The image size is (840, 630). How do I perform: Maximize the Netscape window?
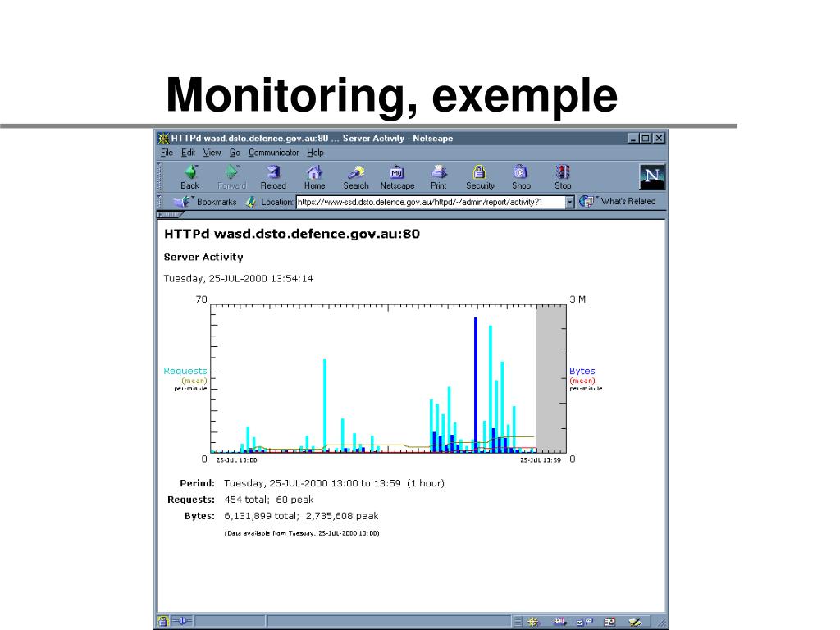click(646, 138)
